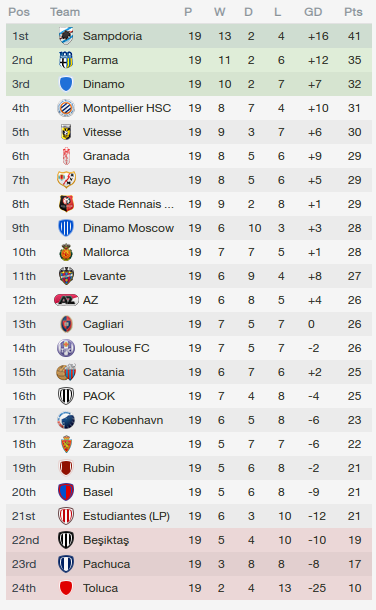Click the Team column header
The width and height of the screenshot is (376, 610).
coord(65,12)
